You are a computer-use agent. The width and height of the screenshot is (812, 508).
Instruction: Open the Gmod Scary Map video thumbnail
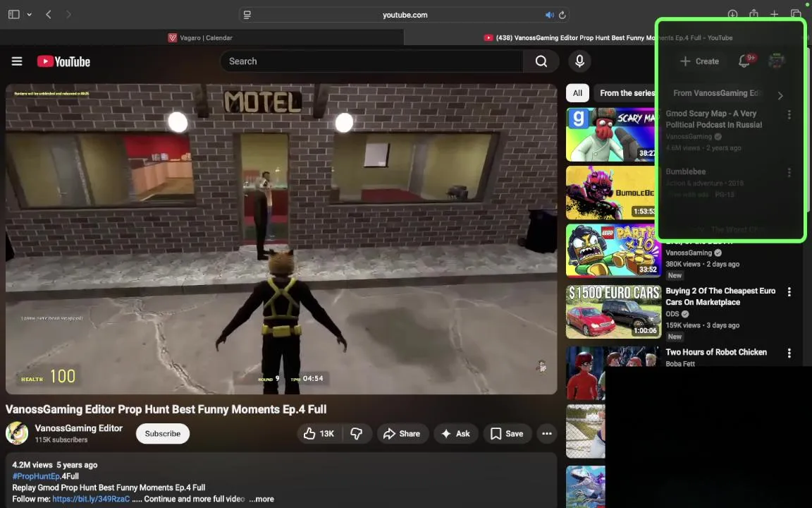click(x=613, y=135)
